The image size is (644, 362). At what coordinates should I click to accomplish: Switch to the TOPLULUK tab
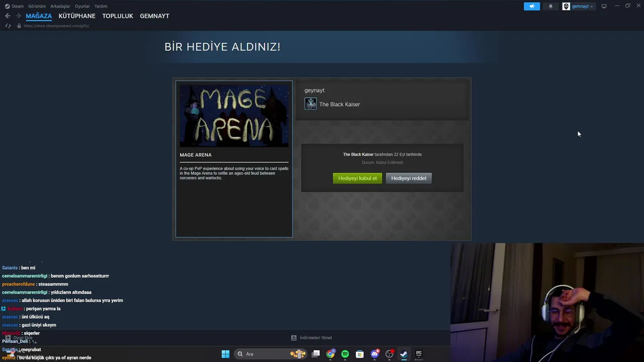click(118, 16)
